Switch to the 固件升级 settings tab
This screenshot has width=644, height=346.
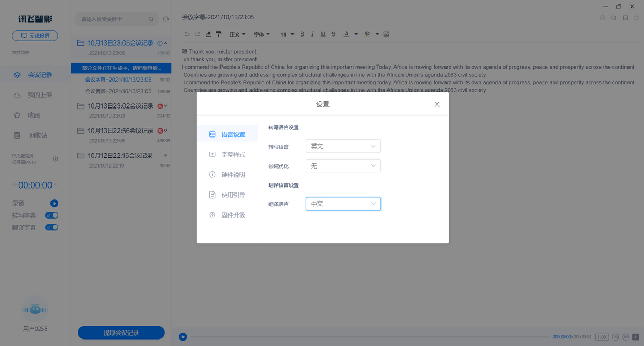point(233,215)
